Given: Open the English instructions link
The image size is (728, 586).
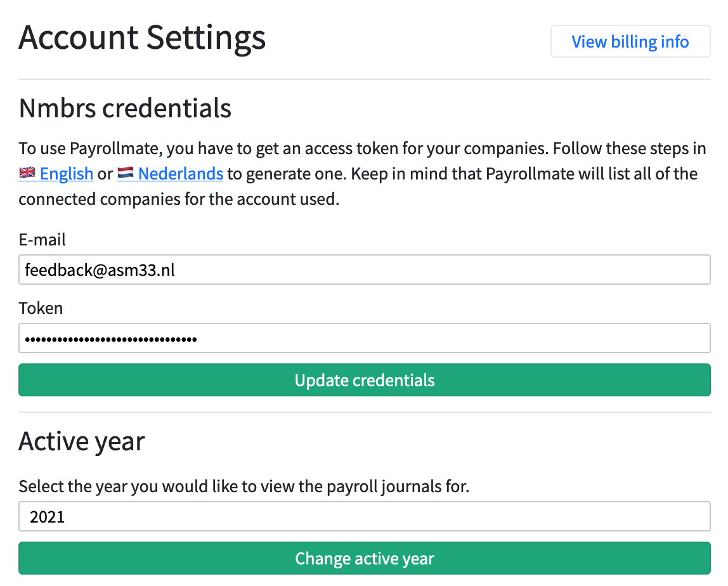Looking at the screenshot, I should pos(67,174).
